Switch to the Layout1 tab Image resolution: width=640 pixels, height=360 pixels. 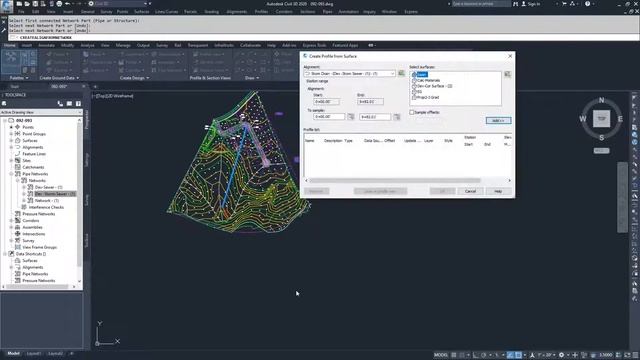point(34,353)
